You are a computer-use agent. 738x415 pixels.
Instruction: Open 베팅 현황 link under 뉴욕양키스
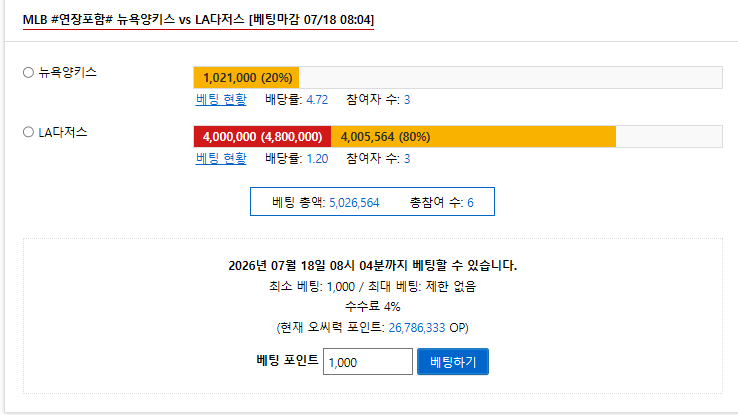(221, 99)
